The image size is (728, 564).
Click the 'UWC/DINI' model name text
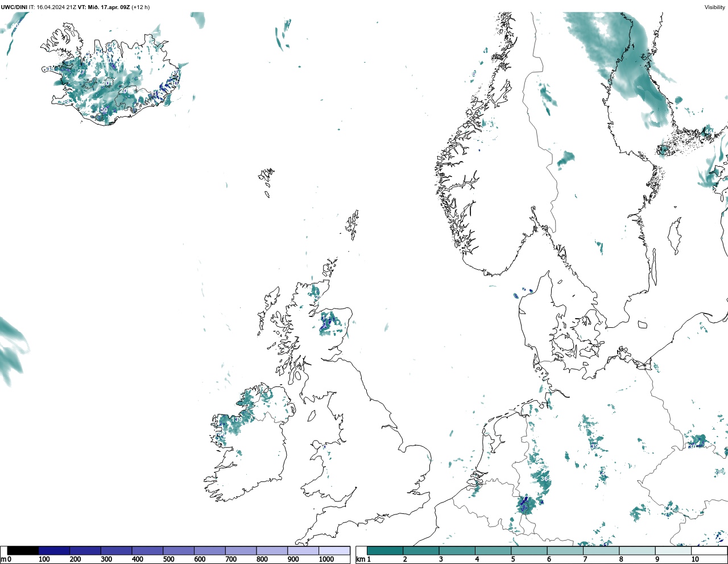click(x=14, y=7)
